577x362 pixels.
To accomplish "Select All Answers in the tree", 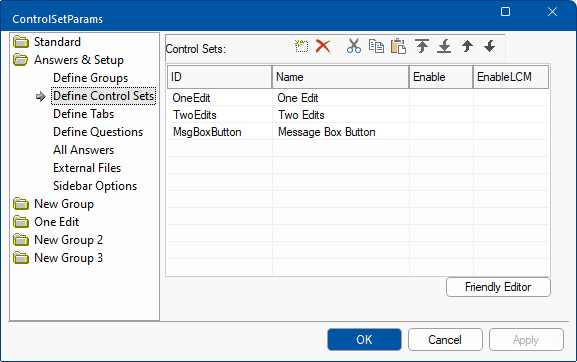I will 84,150.
